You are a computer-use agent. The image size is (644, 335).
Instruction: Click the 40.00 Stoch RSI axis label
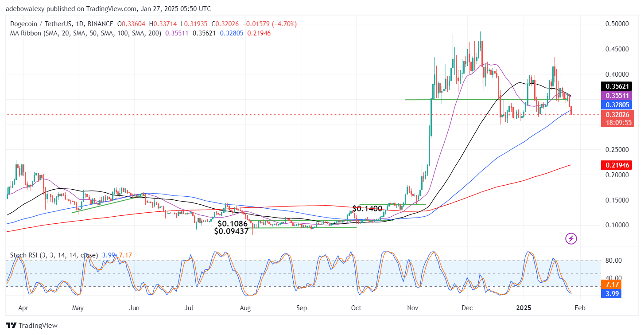(613, 278)
